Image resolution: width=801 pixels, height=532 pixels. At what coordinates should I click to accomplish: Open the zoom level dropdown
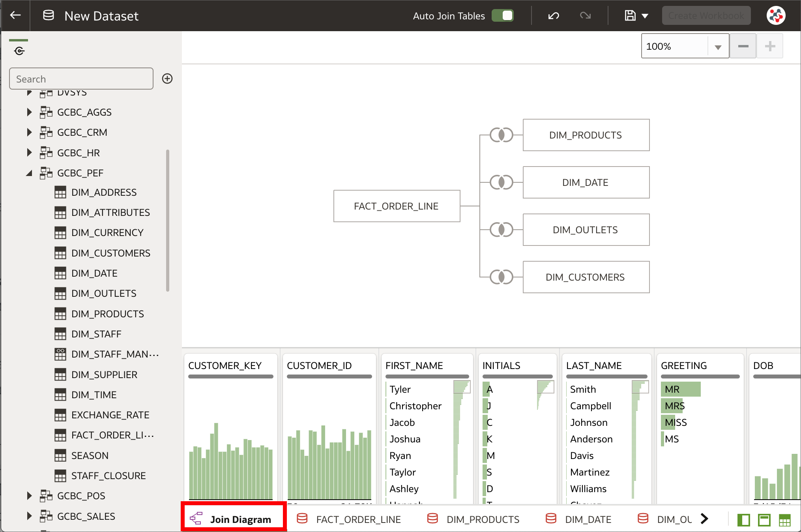(x=718, y=46)
